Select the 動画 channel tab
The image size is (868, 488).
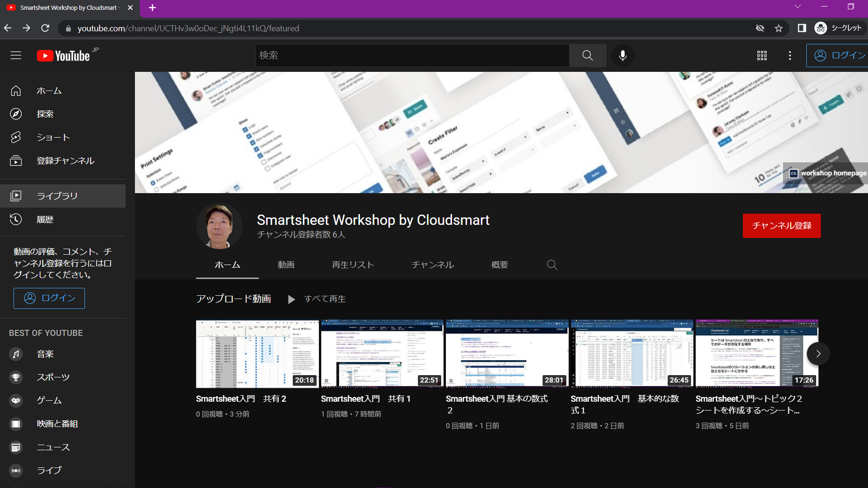(286, 265)
